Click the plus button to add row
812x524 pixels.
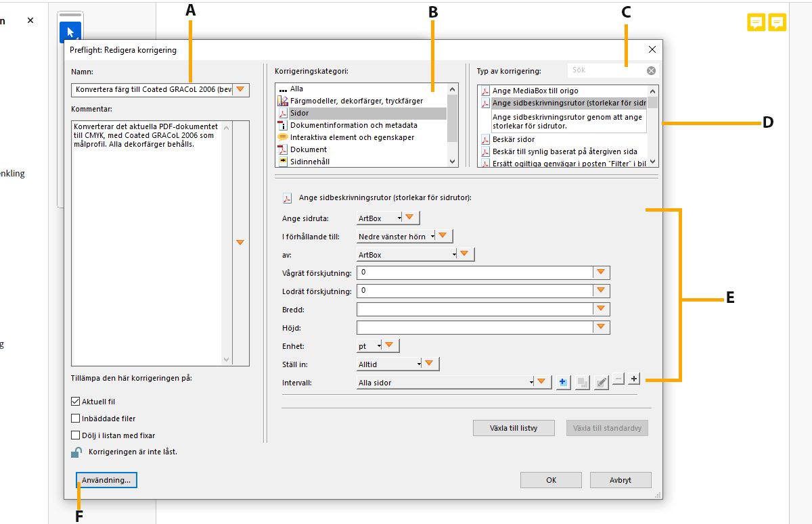634,379
